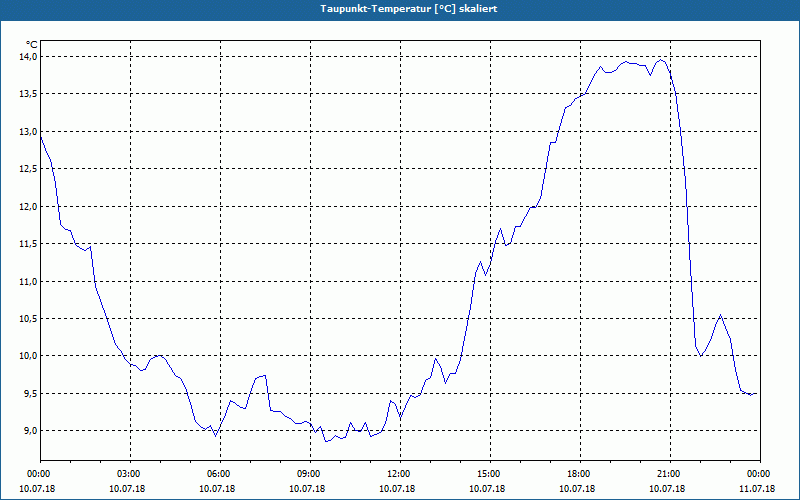Click the '06:00' time axis label
Screen dimensions: 800x500
pos(218,474)
